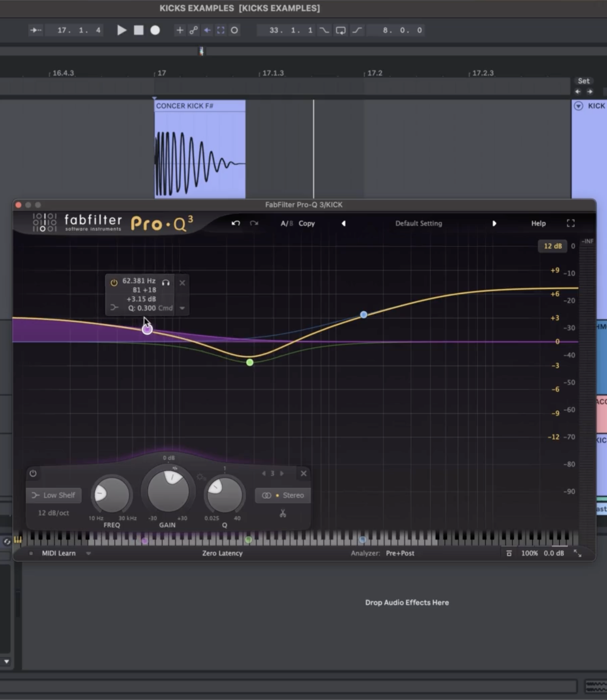The image size is (607, 700).
Task: Go to the next locator arrow
Action: pos(590,92)
